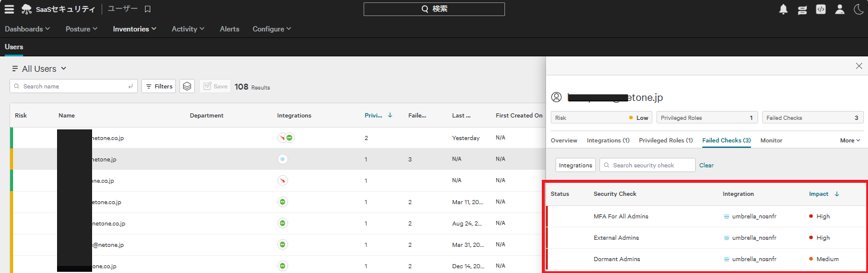Click the bookmark icon beside ユーザー
Viewport: 868px width, 273px height.
point(148,9)
